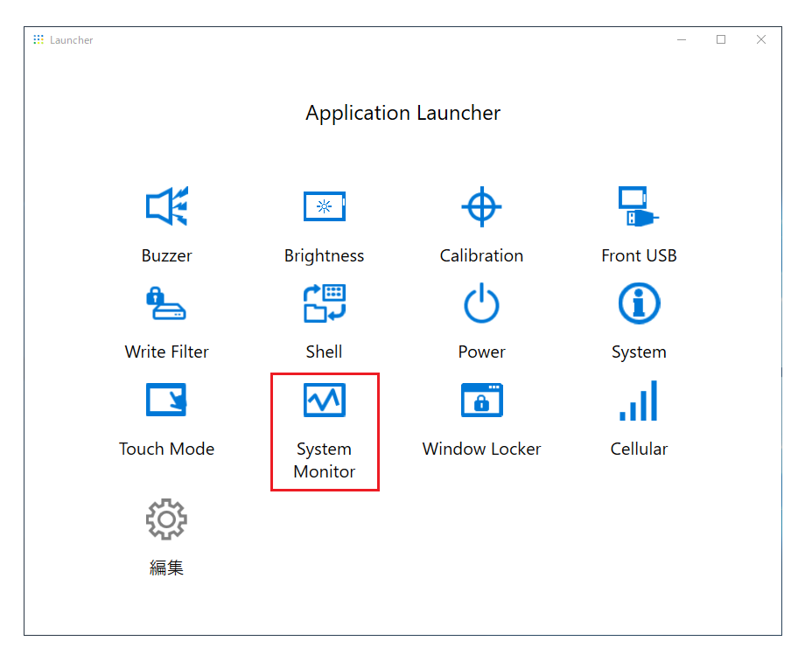Image resolution: width=812 pixels, height=662 pixels.
Task: Click the Power button icon
Action: tap(481, 304)
